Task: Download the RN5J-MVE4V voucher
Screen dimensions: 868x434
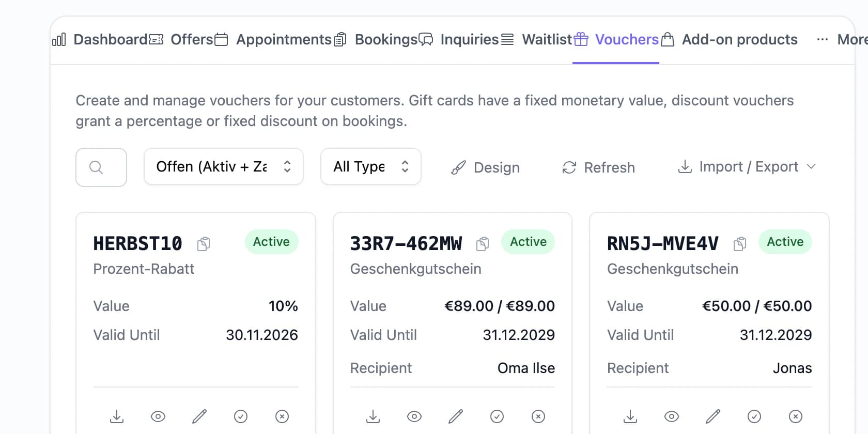Action: (x=630, y=416)
